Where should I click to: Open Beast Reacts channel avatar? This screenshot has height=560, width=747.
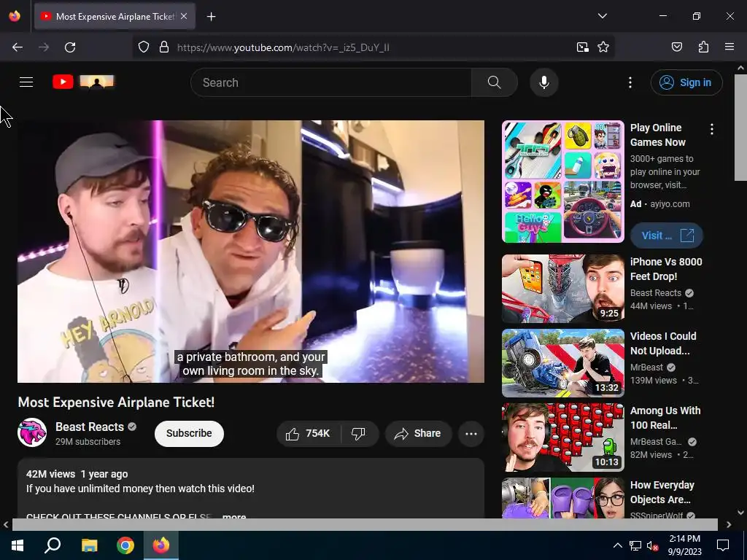pos(32,432)
